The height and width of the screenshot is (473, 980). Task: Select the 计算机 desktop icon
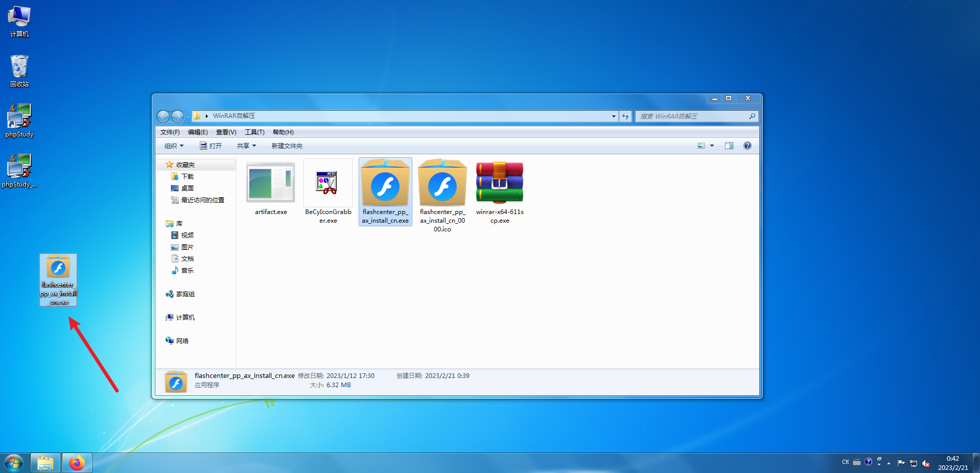coord(19,21)
